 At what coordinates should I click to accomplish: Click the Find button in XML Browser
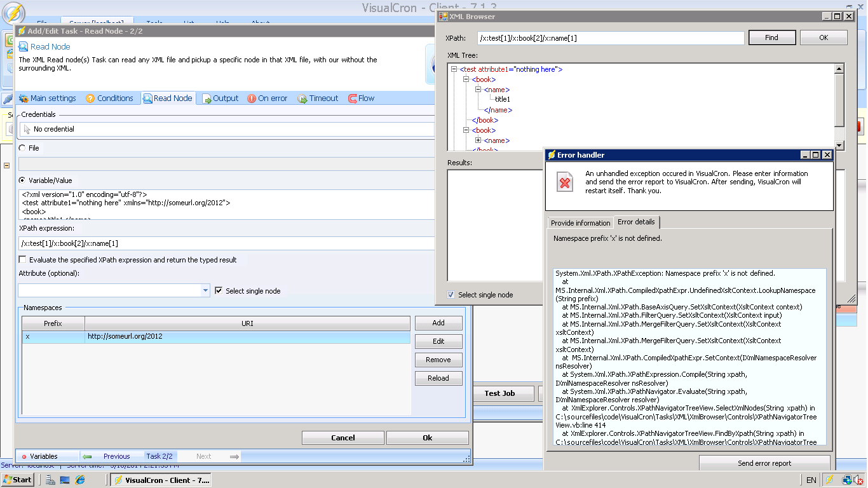click(x=771, y=38)
